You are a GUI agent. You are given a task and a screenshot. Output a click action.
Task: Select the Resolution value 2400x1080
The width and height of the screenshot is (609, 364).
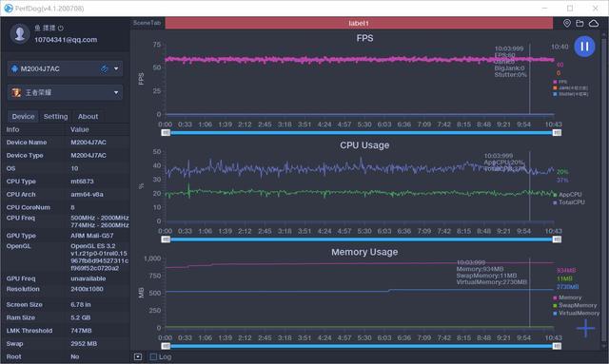pos(88,289)
